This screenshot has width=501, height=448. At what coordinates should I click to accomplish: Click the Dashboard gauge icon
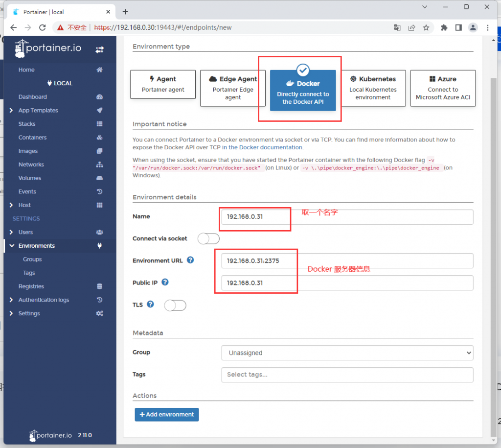click(99, 97)
